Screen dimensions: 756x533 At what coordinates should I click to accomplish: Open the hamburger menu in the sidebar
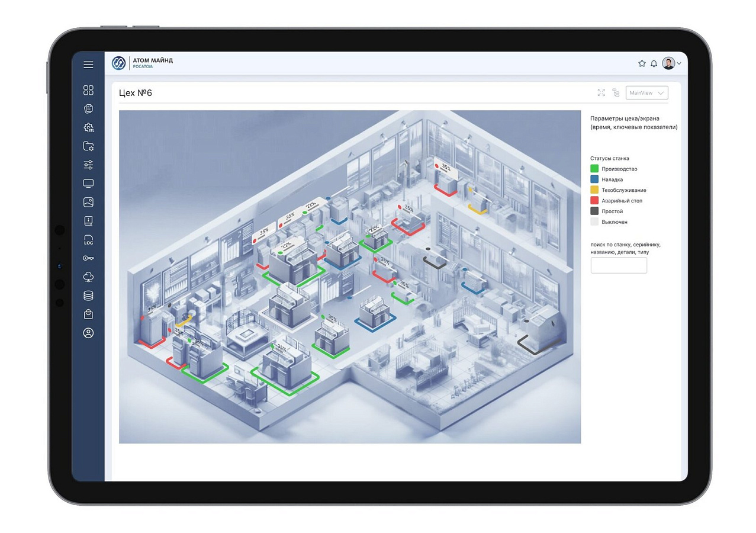coord(88,65)
